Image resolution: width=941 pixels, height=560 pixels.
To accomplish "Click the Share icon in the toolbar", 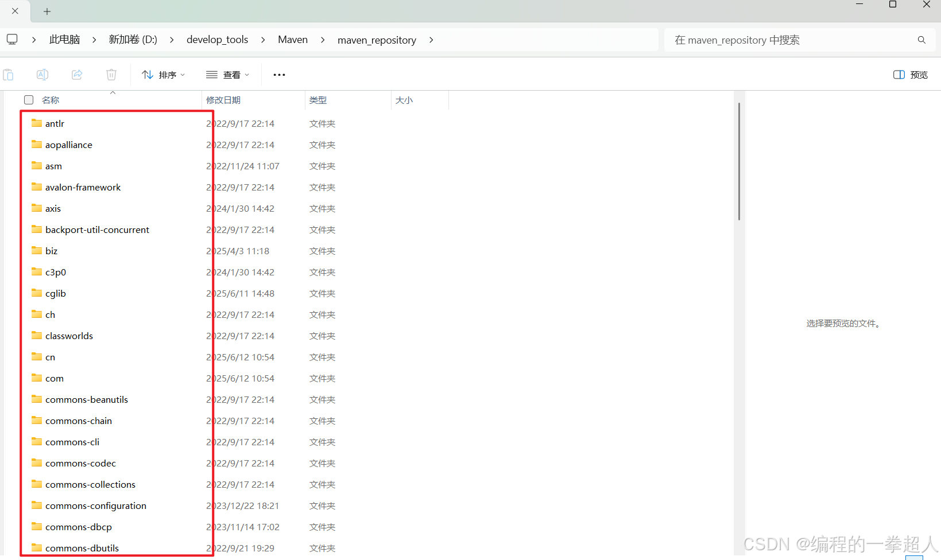I will point(76,75).
